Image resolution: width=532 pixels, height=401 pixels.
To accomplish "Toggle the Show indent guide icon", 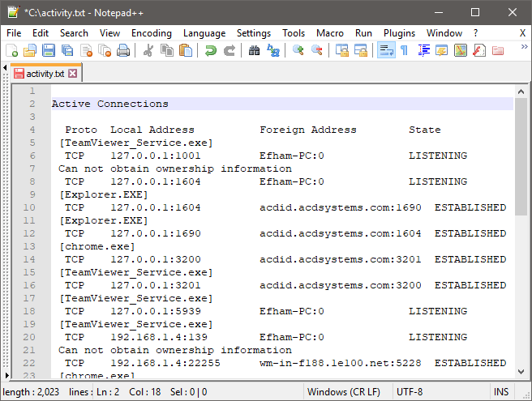I will (423, 50).
